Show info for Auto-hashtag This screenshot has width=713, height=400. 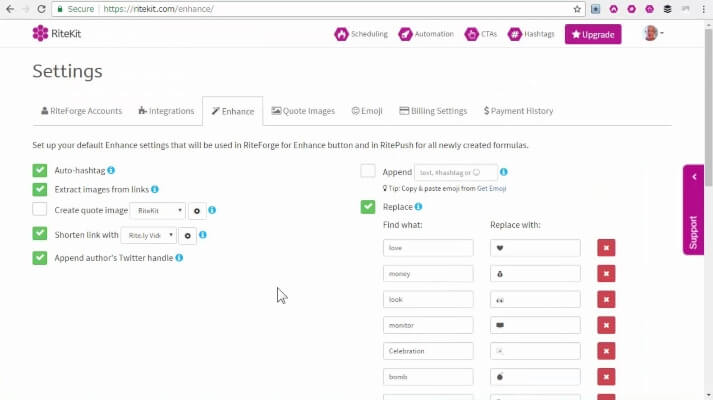click(111, 170)
